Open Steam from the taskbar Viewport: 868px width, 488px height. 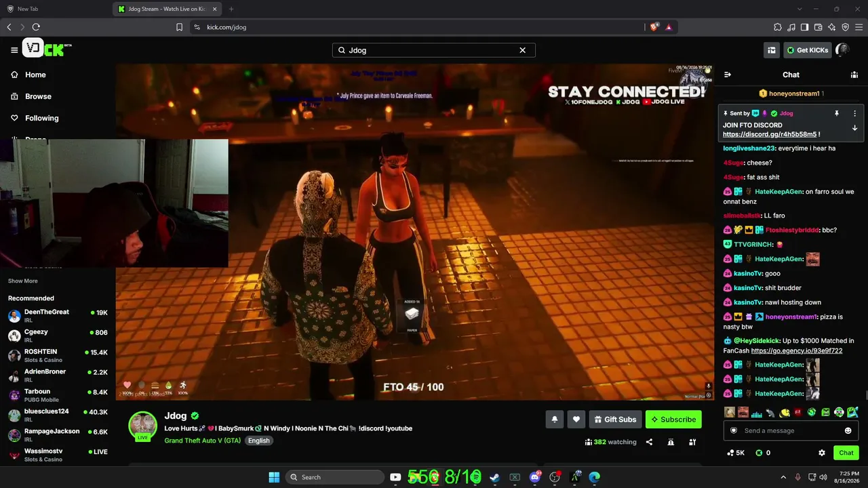(495, 477)
